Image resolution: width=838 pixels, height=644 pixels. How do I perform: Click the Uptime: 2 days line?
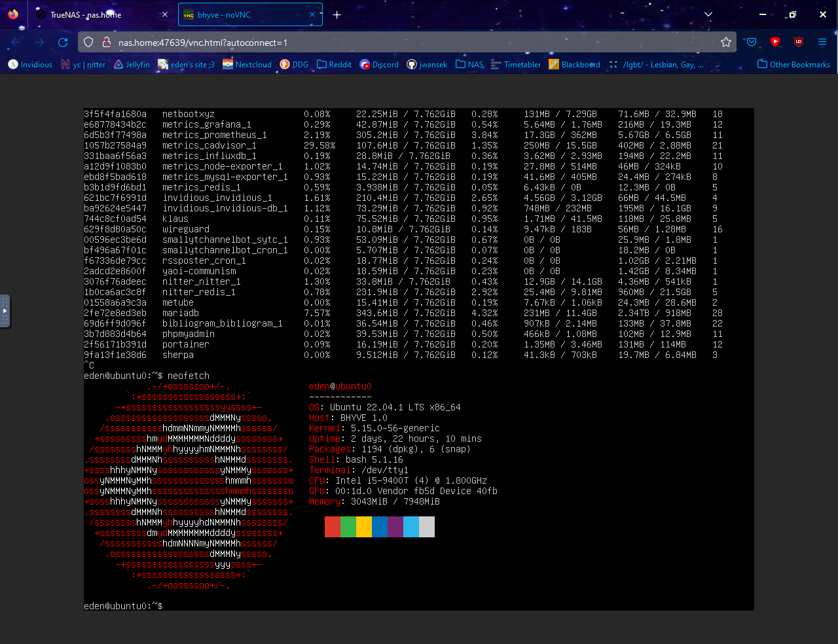coord(395,438)
